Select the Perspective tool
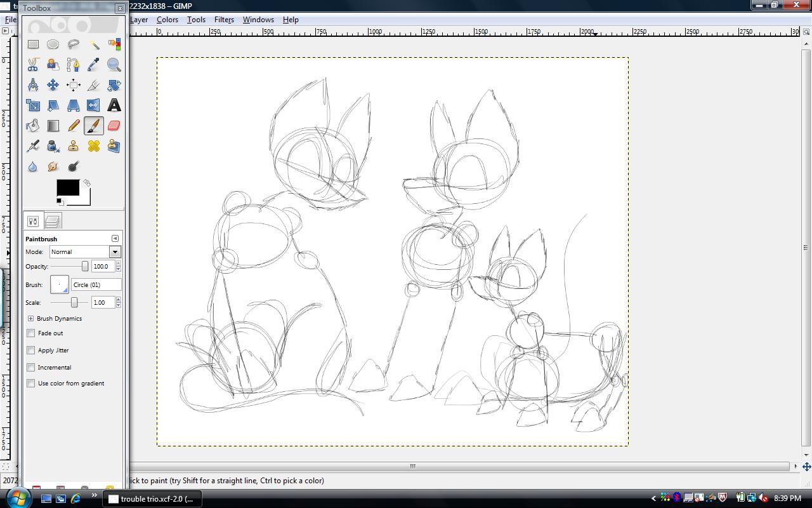Screen dimensions: 812x508 (x=74, y=105)
